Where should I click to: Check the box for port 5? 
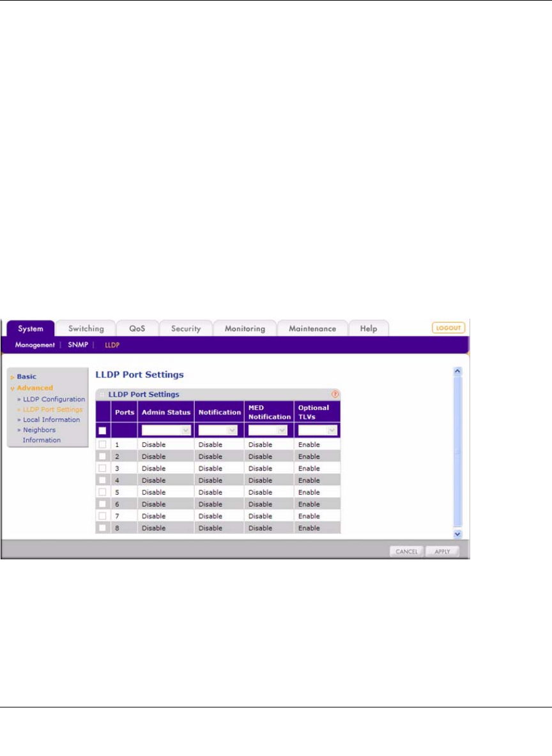point(102,492)
